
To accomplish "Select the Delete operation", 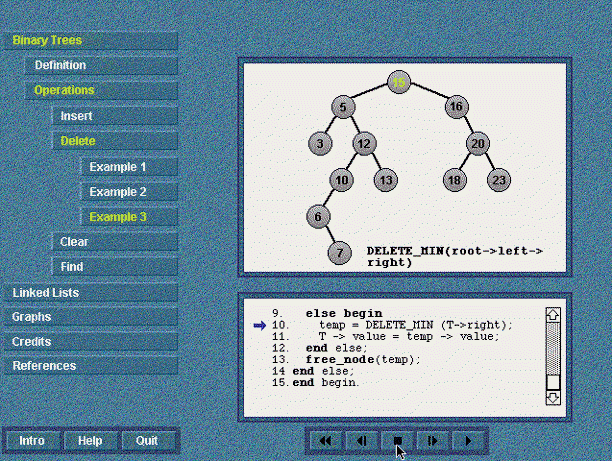I will click(x=115, y=141).
